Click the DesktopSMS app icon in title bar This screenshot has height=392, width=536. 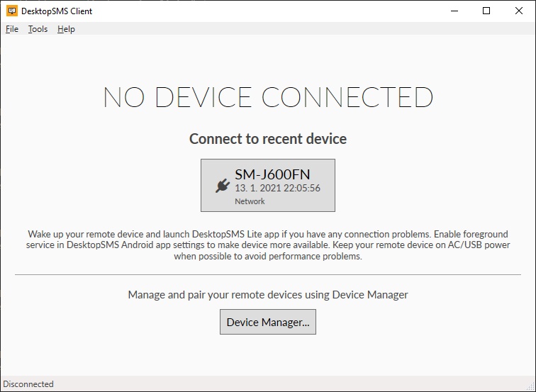(11, 11)
